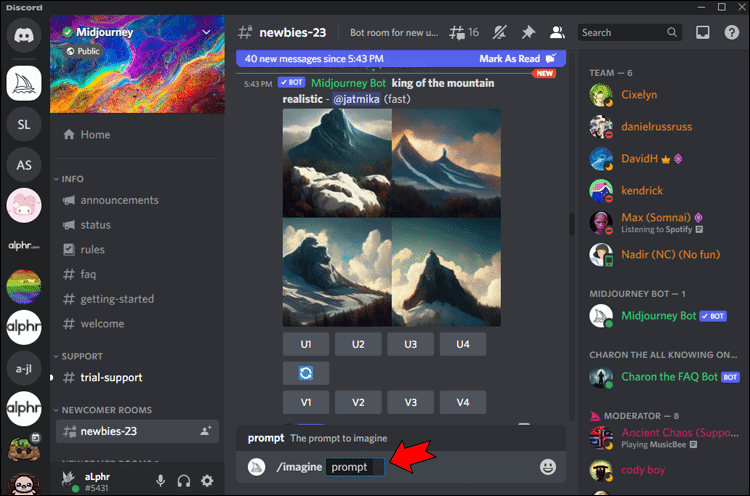Click the notification settings bell icon
The image size is (750, 496).
(x=500, y=33)
